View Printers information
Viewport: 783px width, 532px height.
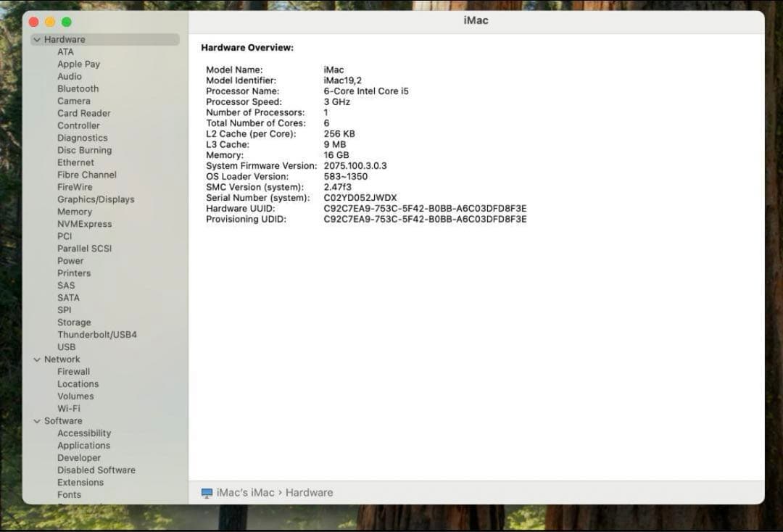tap(74, 273)
